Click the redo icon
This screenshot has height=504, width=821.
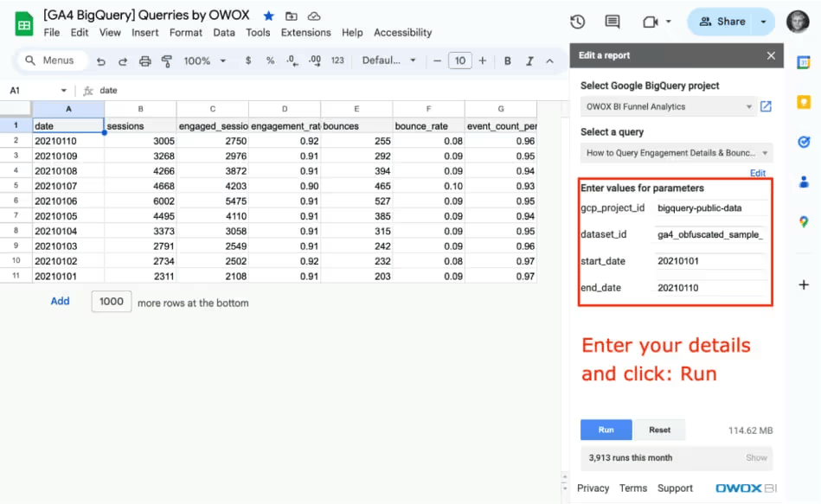[x=123, y=61]
